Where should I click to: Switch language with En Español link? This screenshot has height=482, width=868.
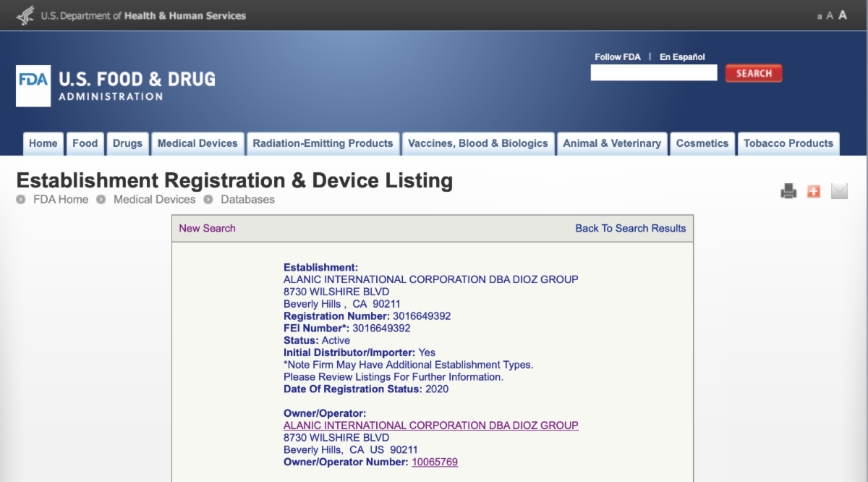point(682,56)
